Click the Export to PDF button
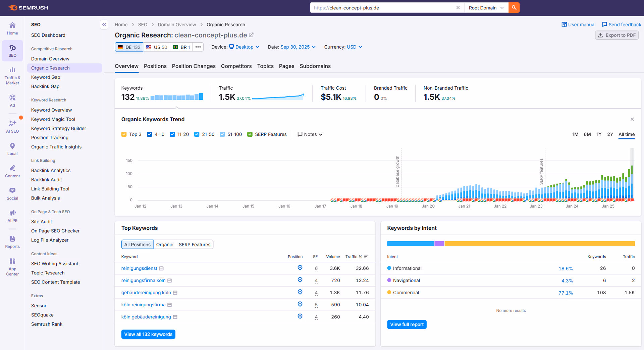Screen dimensions: 644x350 [616, 35]
